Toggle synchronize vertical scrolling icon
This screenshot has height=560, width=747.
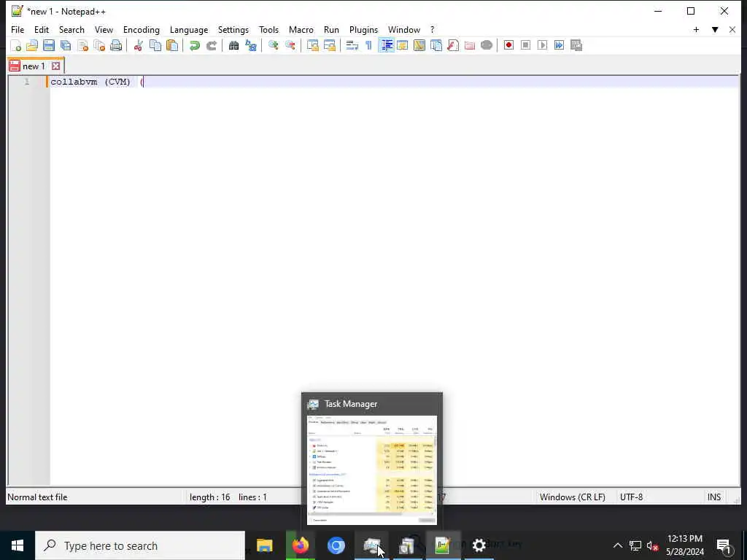(312, 45)
